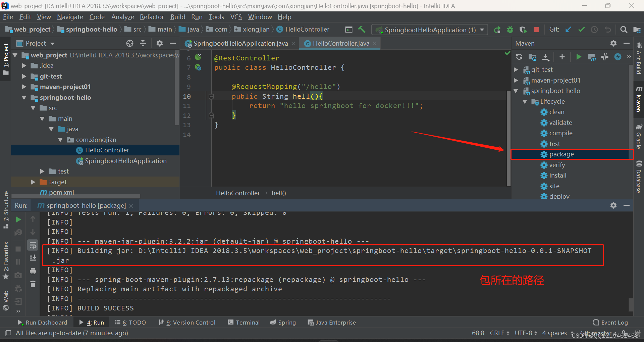Update project via Git blue arrow
The height and width of the screenshot is (342, 644).
(x=568, y=30)
